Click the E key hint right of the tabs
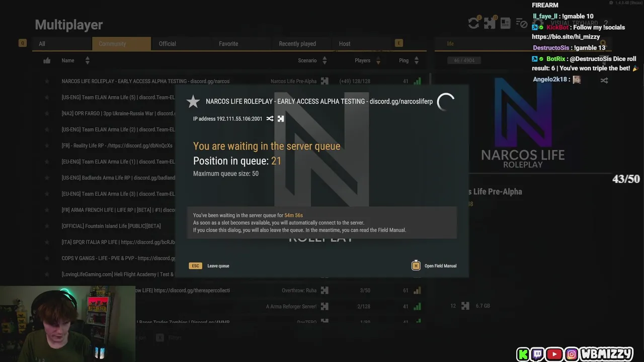 coord(399,43)
